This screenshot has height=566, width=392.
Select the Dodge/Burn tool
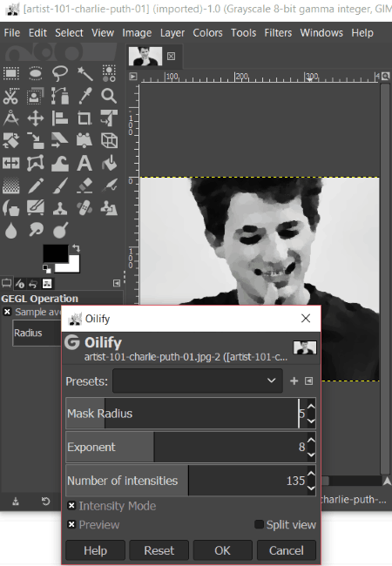[x=60, y=230]
